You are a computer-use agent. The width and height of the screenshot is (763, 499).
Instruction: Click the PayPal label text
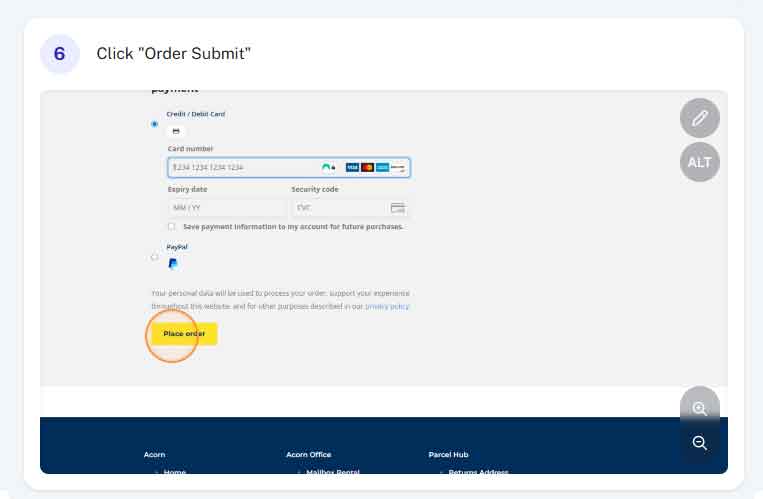pyautogui.click(x=177, y=247)
